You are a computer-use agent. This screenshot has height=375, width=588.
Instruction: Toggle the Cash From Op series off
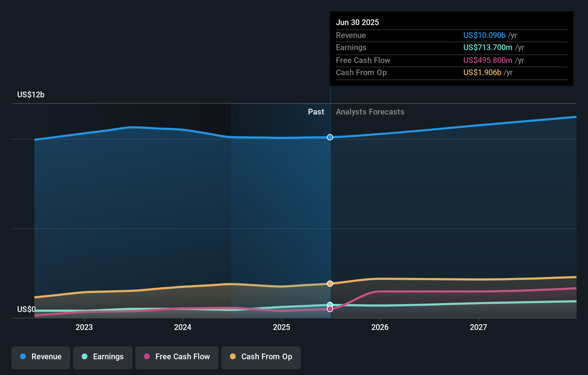pyautogui.click(x=261, y=357)
